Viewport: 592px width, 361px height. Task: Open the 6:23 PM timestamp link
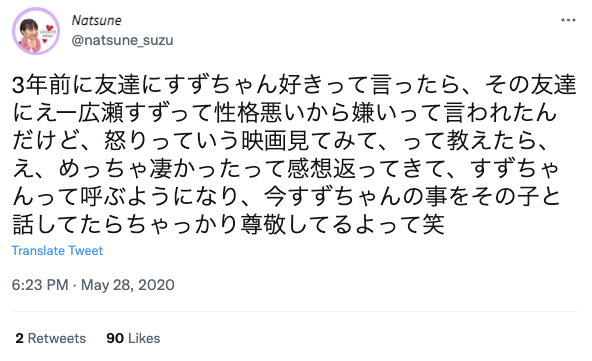pyautogui.click(x=40, y=285)
